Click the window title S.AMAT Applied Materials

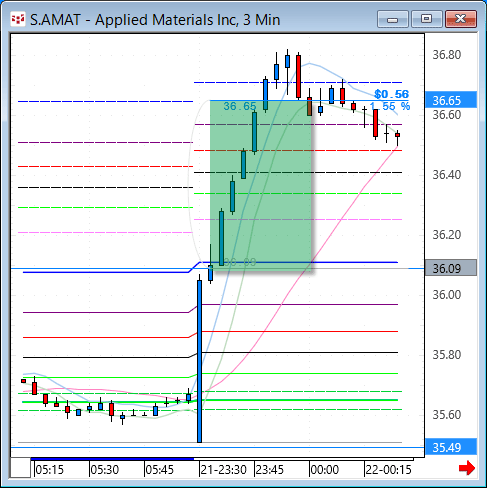pos(155,20)
